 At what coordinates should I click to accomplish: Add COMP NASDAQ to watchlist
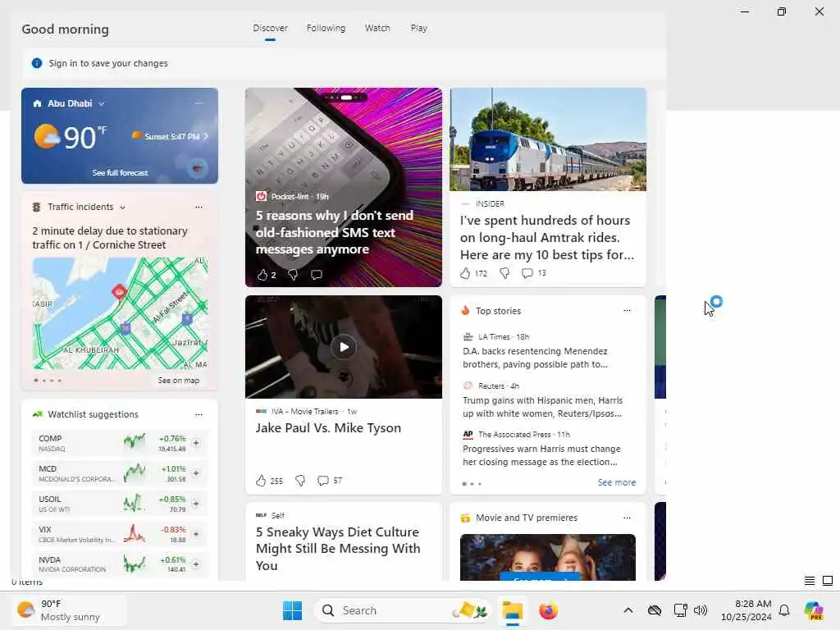(x=196, y=443)
